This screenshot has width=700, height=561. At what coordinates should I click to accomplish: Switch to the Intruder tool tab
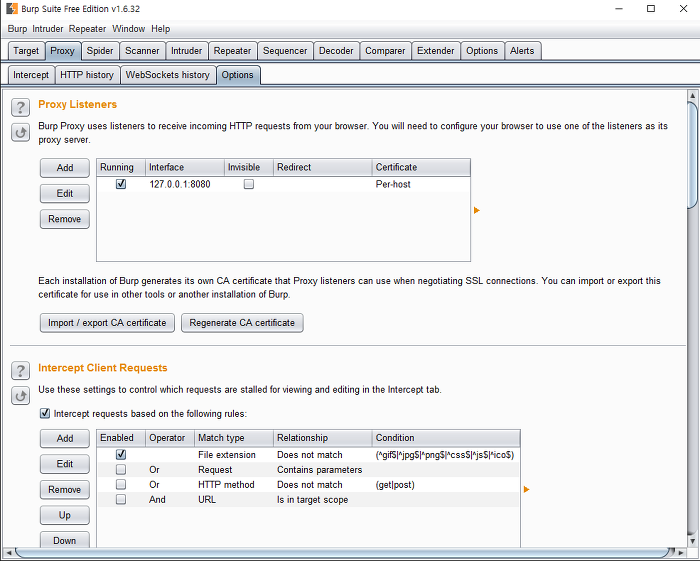(x=187, y=51)
